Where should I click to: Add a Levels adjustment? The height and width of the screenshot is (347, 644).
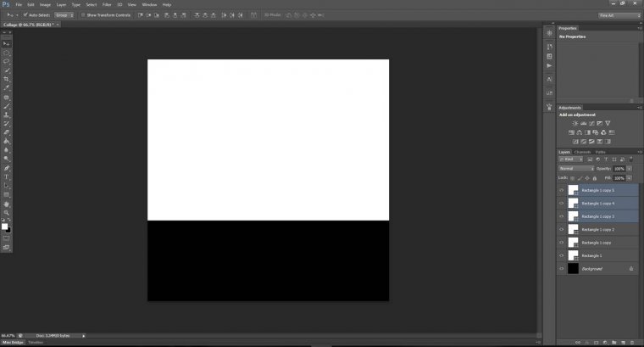point(583,123)
